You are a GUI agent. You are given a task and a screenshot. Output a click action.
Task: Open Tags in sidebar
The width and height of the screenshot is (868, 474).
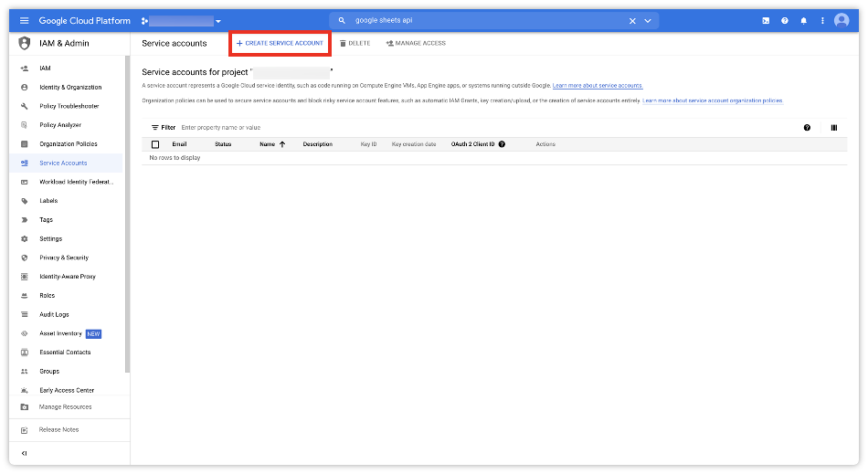point(46,219)
